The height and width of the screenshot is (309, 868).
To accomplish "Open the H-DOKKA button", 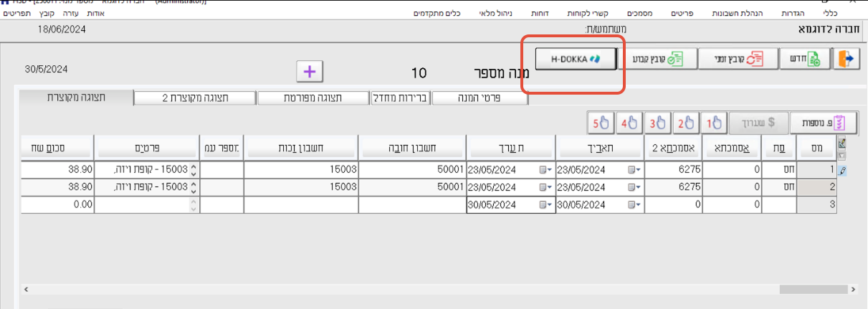I will [x=577, y=60].
